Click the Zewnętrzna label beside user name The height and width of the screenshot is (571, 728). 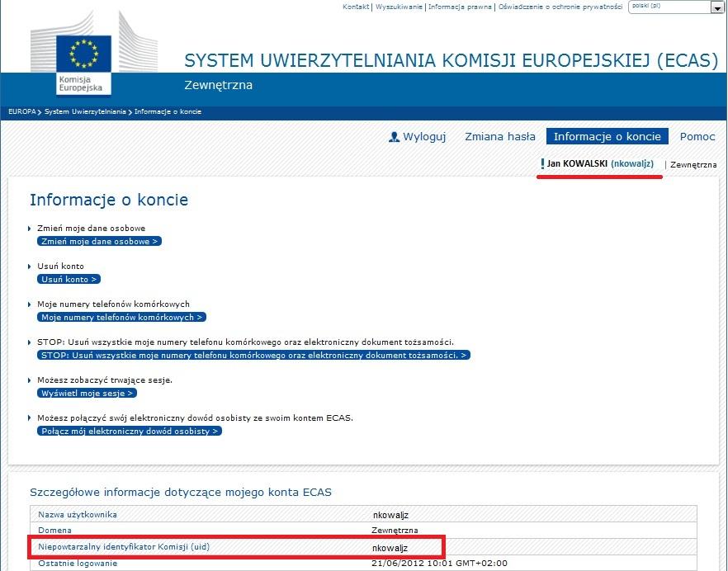(x=693, y=165)
